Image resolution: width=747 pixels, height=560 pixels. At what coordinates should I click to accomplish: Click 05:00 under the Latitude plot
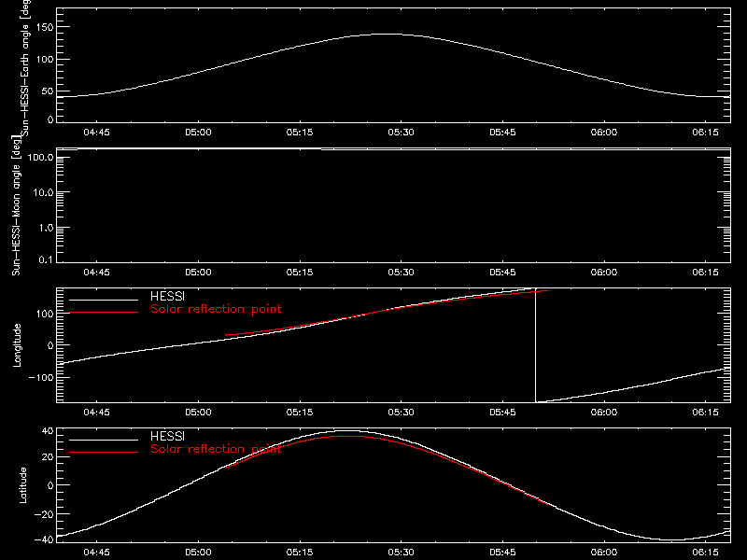tap(198, 553)
